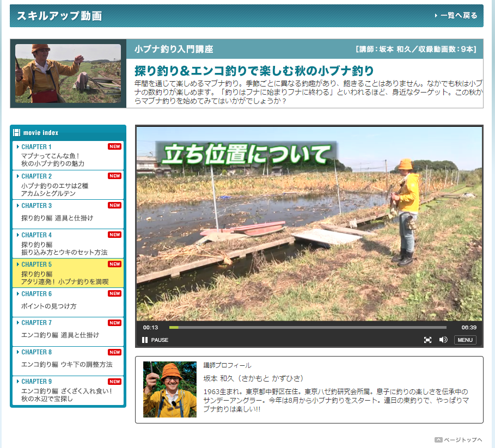Open CHAPTER 1 マブナってこんな魚

tap(68, 156)
